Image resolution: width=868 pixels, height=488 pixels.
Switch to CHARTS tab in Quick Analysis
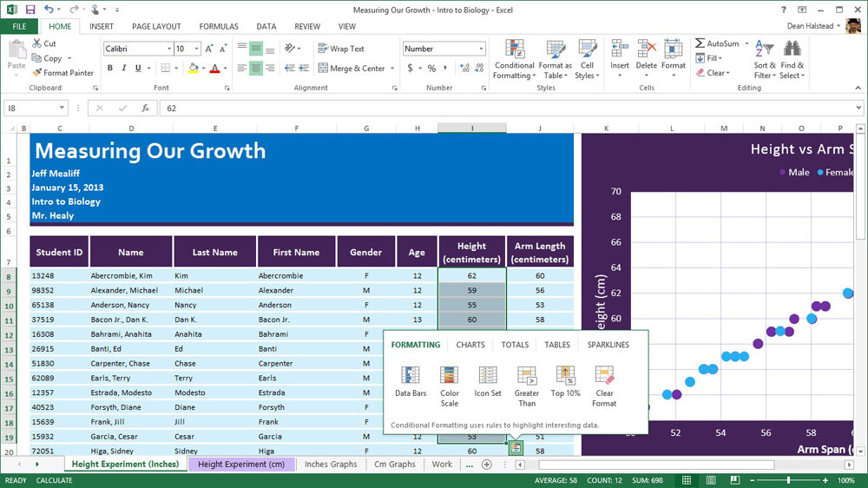click(x=470, y=345)
